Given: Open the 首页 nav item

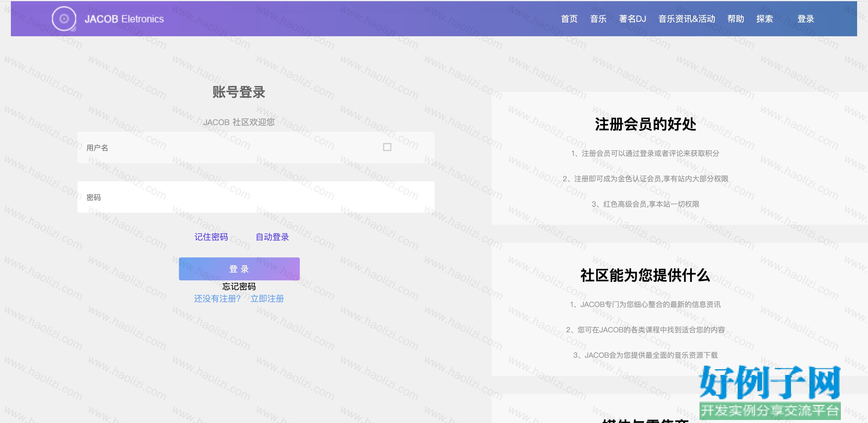Looking at the screenshot, I should click(x=569, y=19).
